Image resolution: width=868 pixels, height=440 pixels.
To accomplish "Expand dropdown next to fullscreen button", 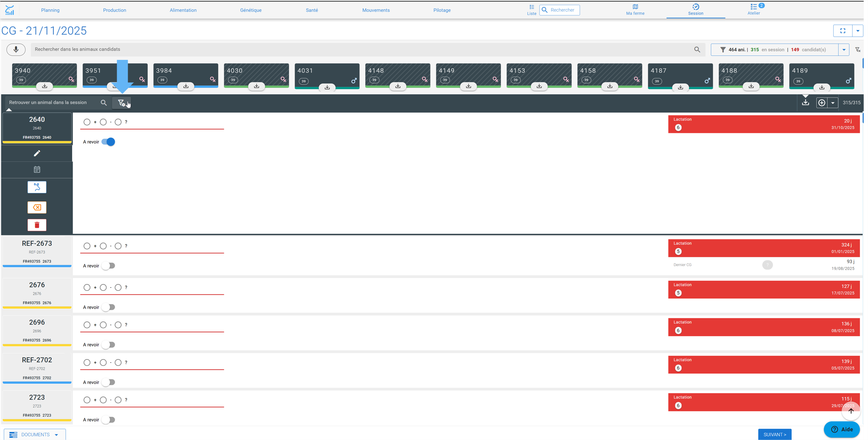I will [858, 31].
